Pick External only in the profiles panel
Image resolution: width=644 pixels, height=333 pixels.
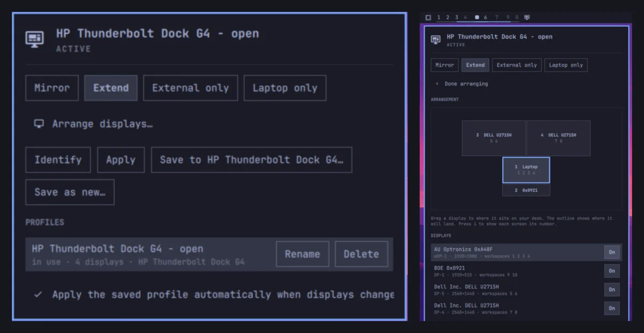click(x=191, y=88)
